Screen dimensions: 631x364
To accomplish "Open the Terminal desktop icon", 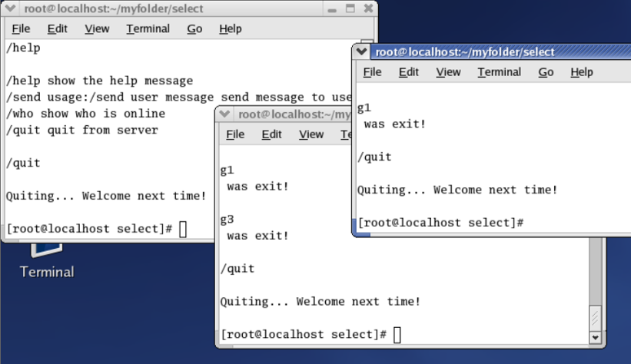I will pyautogui.click(x=47, y=260).
